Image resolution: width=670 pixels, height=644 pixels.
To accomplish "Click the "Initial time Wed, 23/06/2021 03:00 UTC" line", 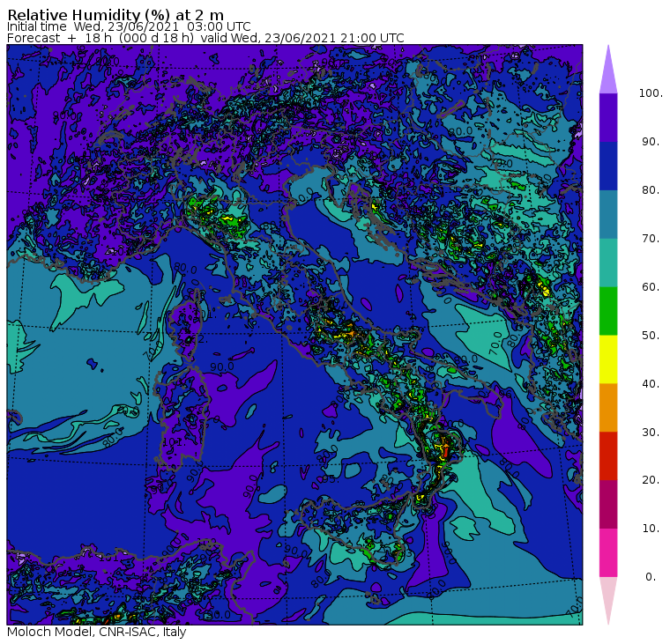I will tap(129, 26).
